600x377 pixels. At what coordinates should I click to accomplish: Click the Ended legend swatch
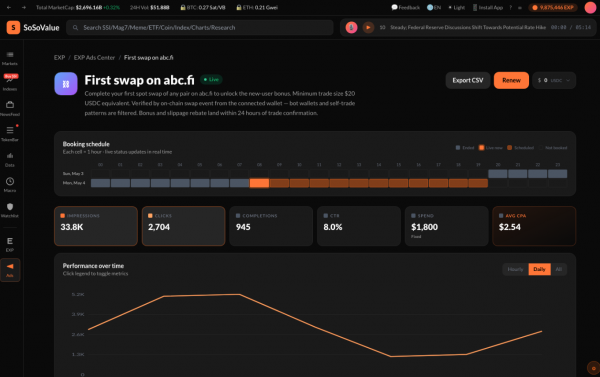(x=458, y=148)
